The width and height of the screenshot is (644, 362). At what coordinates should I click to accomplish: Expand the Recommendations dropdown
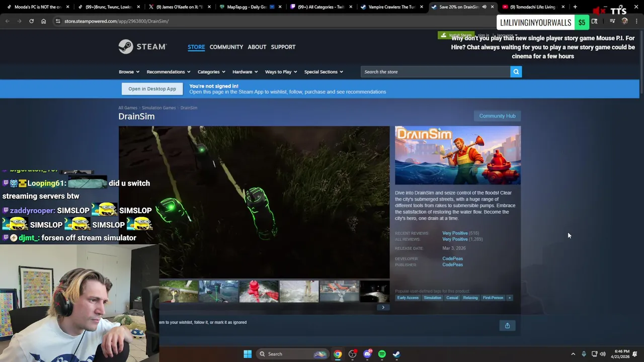(169, 72)
